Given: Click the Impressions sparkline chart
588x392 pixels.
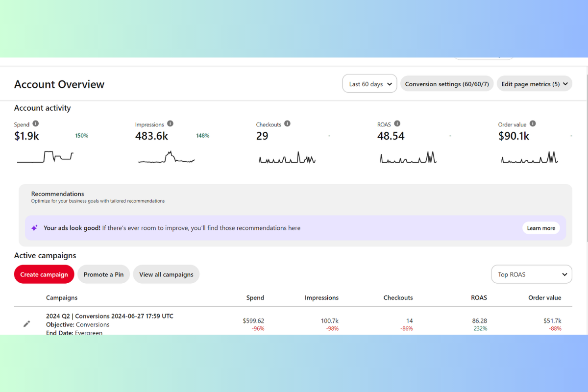Looking at the screenshot, I should click(166, 157).
